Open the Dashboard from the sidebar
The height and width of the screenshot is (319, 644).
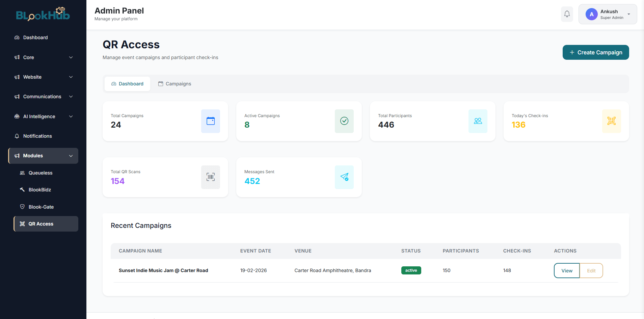pyautogui.click(x=35, y=37)
